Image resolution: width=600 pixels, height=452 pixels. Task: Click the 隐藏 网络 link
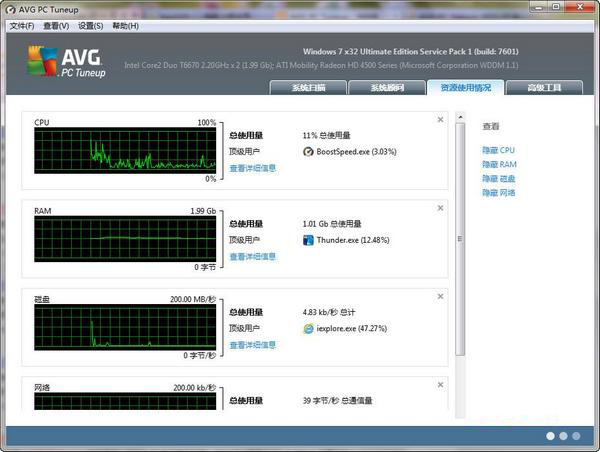pos(499,193)
